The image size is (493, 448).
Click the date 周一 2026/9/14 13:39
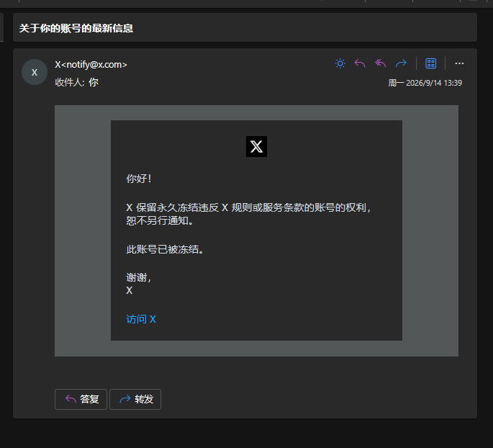click(x=425, y=83)
